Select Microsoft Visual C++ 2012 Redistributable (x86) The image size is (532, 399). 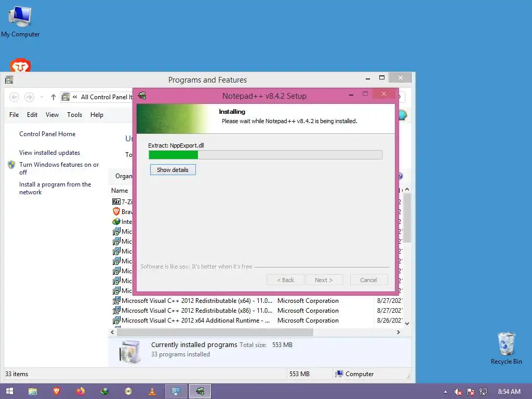(x=197, y=311)
